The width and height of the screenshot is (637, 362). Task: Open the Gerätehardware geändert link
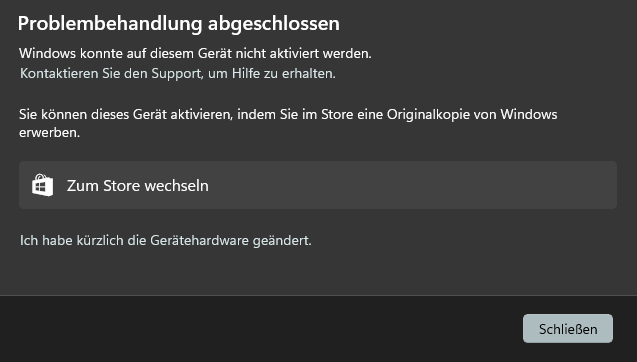165,241
